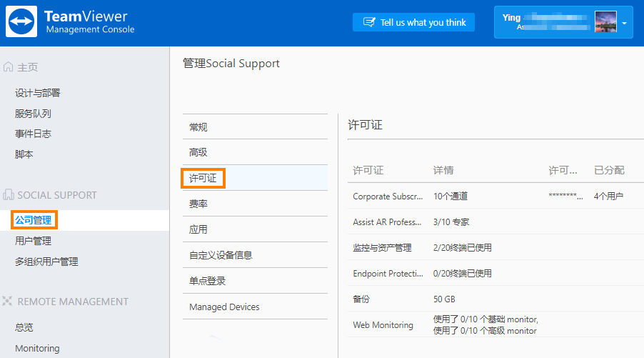Image resolution: width=644 pixels, height=358 pixels.
Task: Open the home icon next to 主页
Action: [9, 67]
